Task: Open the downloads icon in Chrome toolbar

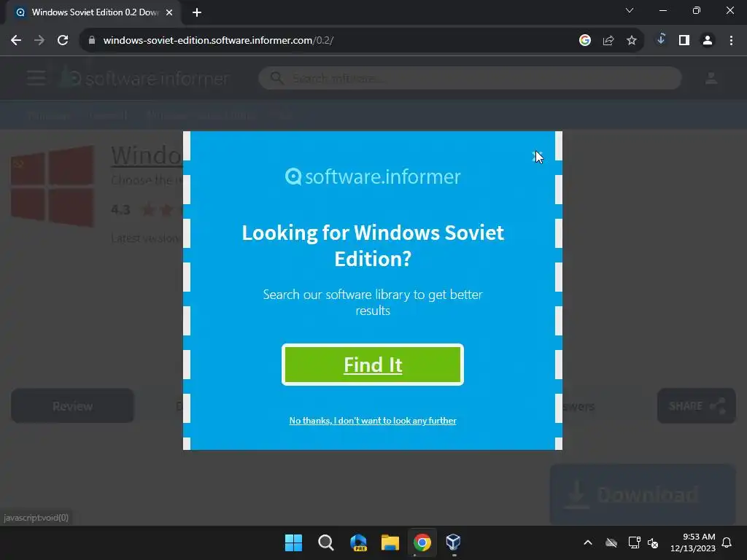Action: click(x=661, y=39)
